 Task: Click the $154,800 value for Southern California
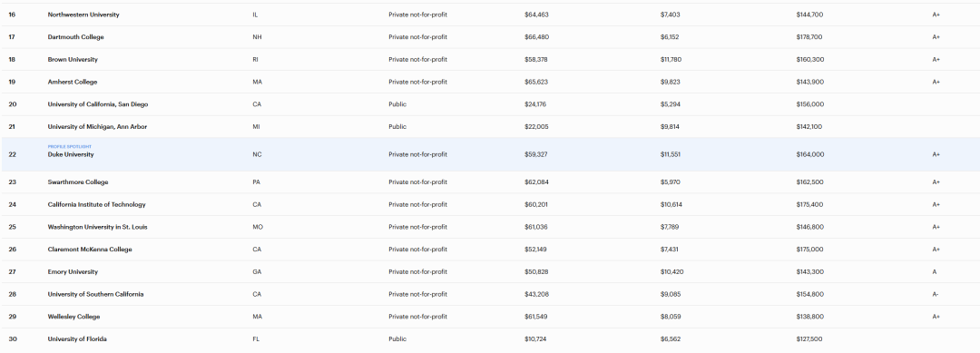tap(810, 294)
